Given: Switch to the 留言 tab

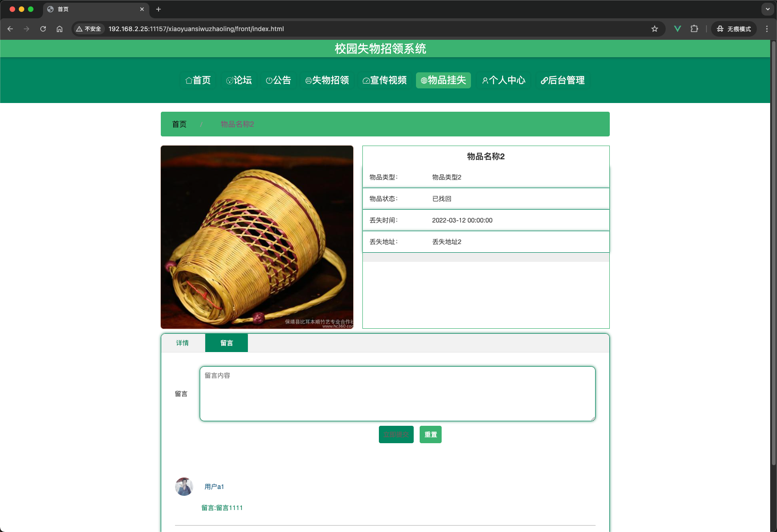Looking at the screenshot, I should coord(226,343).
